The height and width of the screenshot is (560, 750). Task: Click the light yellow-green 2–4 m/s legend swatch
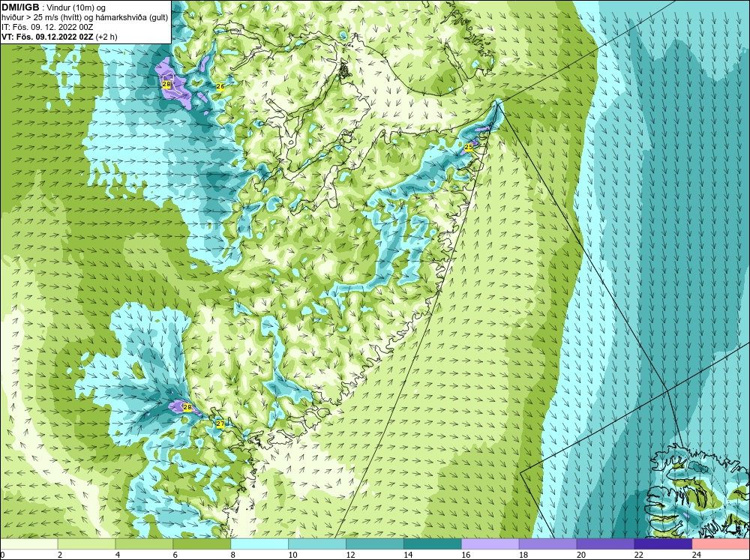click(x=86, y=544)
